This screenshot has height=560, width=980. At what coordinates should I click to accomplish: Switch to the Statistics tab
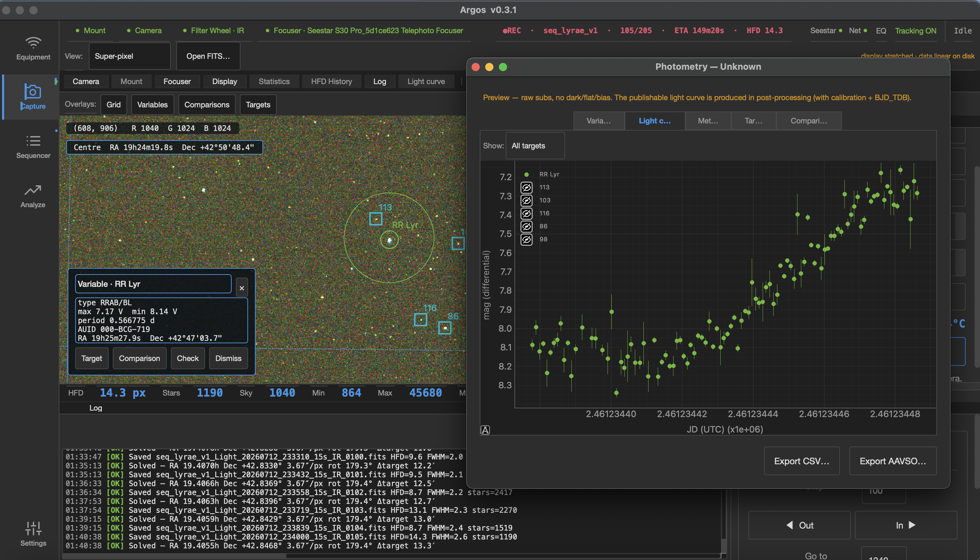click(x=274, y=81)
